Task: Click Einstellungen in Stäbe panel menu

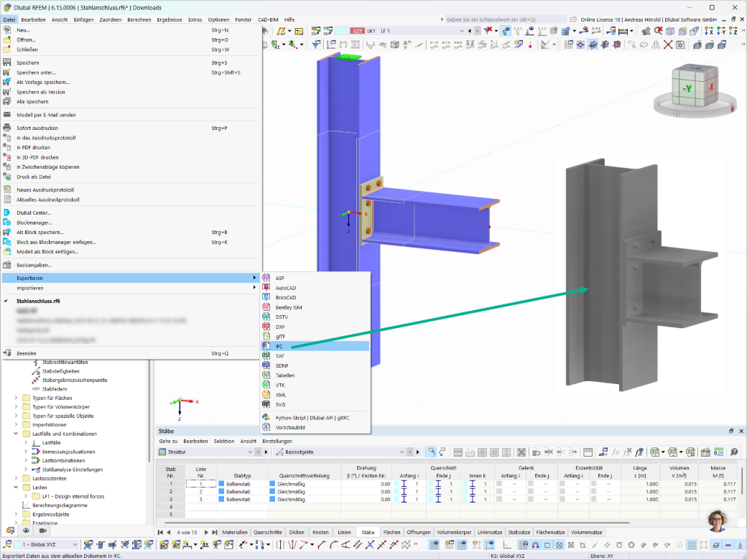Action: point(277,441)
